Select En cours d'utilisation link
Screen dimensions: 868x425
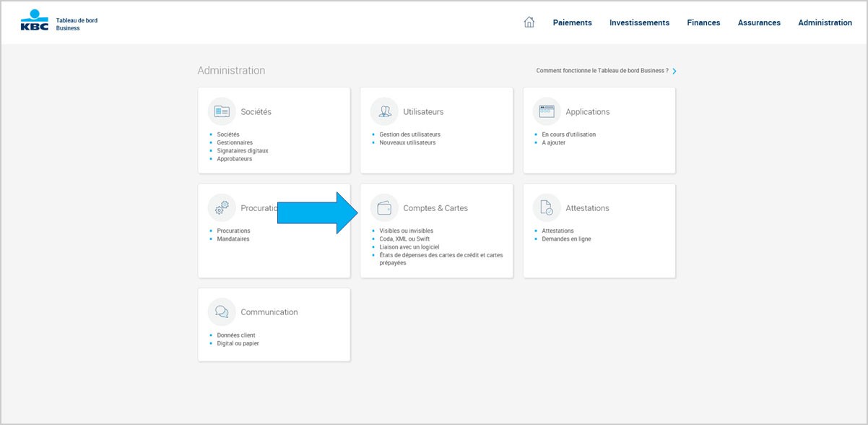click(568, 134)
